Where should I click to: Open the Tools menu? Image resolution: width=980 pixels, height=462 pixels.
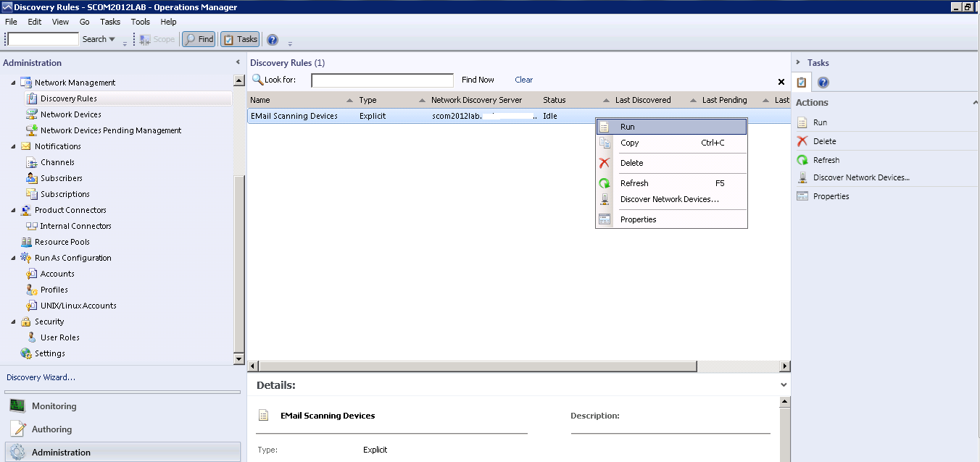[140, 22]
